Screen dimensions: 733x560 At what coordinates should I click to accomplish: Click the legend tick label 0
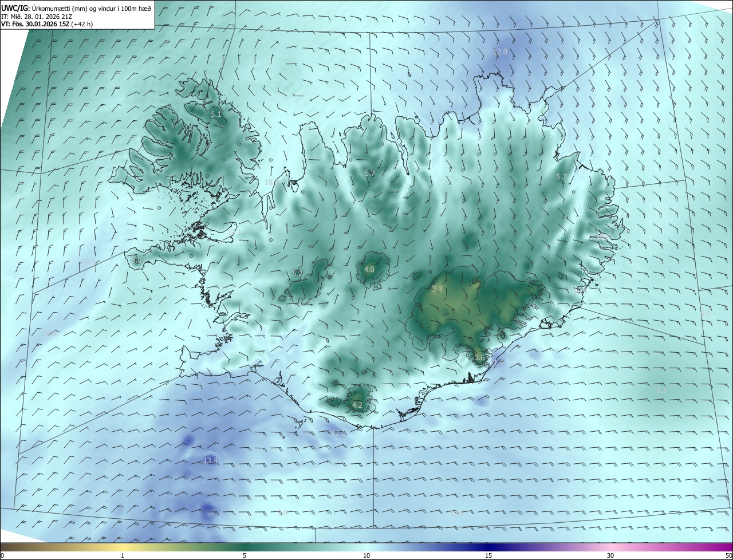click(x=2, y=555)
